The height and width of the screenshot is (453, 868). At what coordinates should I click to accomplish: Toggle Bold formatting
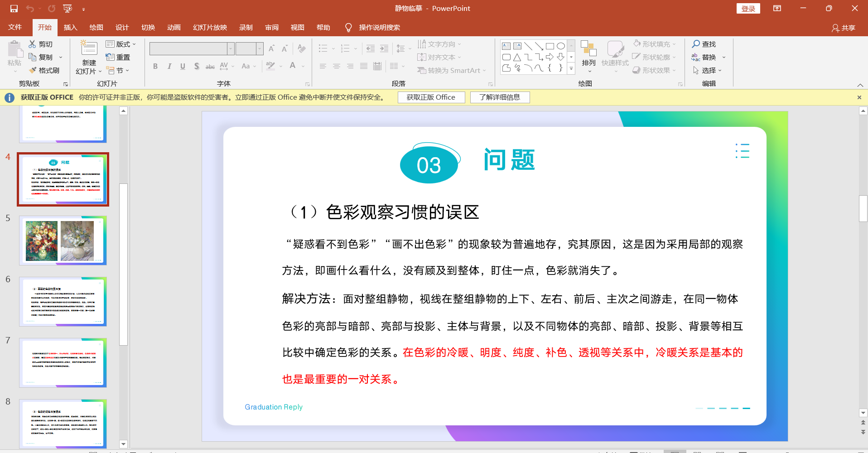155,66
